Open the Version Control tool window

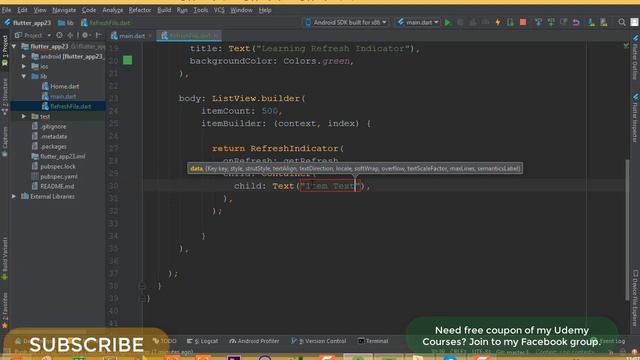pyautogui.click(x=319, y=341)
